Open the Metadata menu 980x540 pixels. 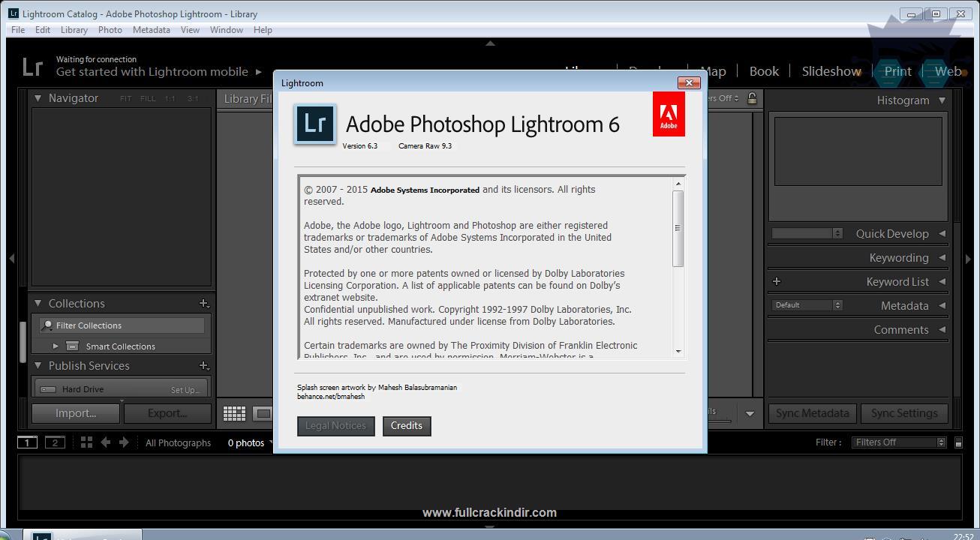coord(152,30)
